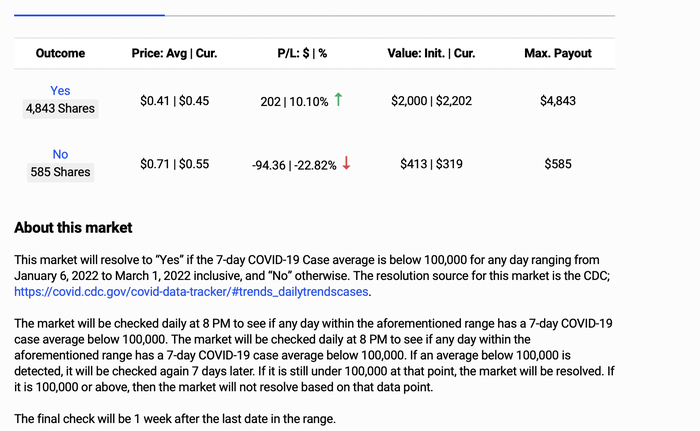Click the Price: Avg | Cur. column header
Screen dimensions: 700x431
click(175, 53)
